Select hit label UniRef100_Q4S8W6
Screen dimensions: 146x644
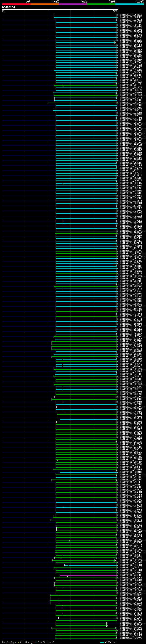coord(131,575)
